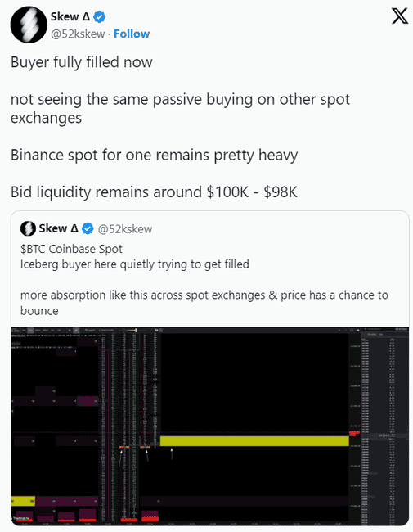The height and width of the screenshot is (532, 413).
Task: Open Skew Δ profile avatar
Action: [x=29, y=25]
